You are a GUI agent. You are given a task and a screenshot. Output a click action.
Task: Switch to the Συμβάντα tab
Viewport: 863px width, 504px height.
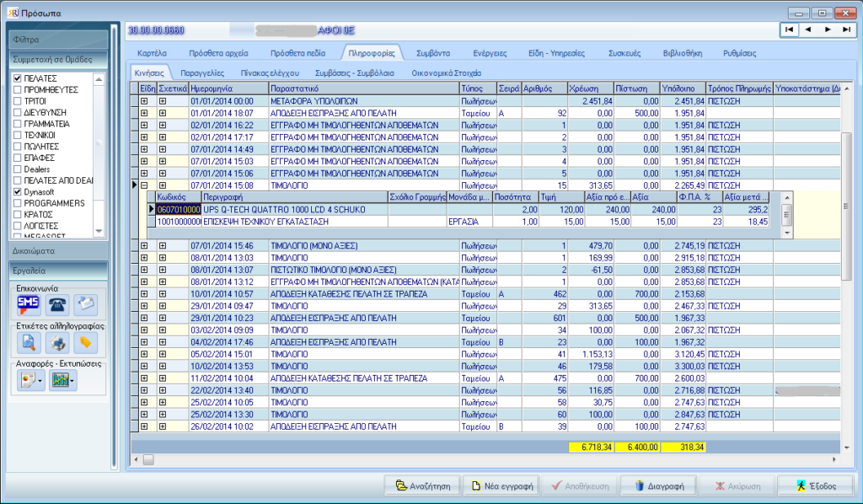point(433,53)
